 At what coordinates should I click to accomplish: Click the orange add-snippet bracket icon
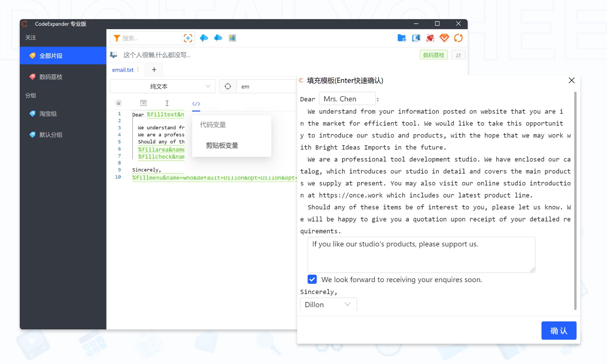(x=188, y=38)
